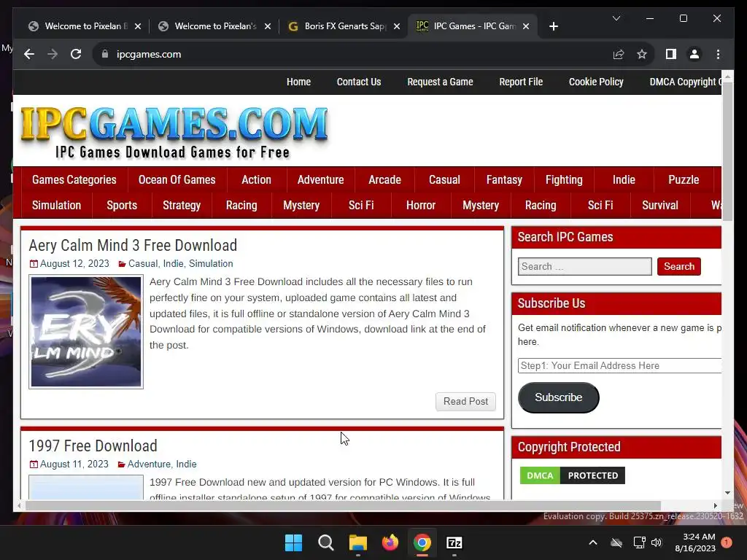The width and height of the screenshot is (747, 560).
Task: Open Request a Game page
Action: (x=440, y=82)
